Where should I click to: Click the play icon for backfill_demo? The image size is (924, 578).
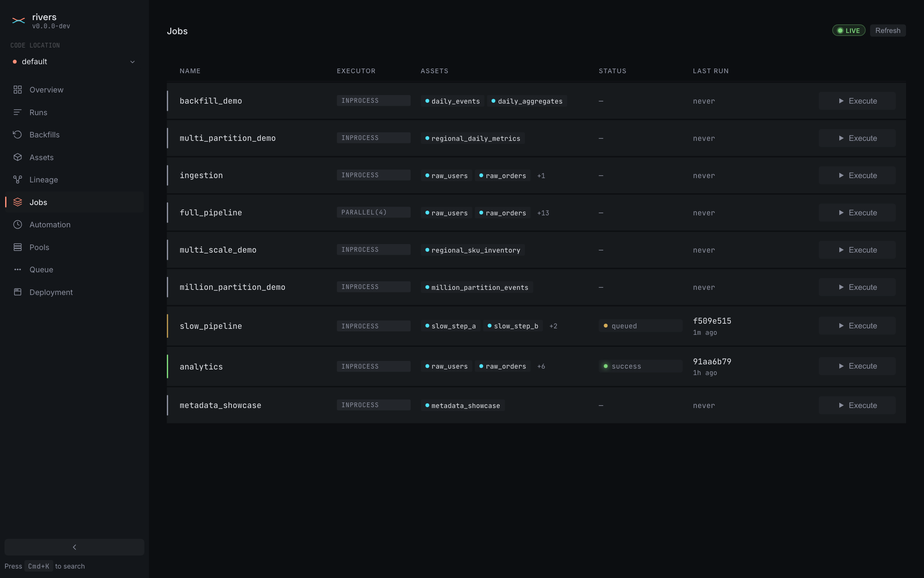click(841, 101)
